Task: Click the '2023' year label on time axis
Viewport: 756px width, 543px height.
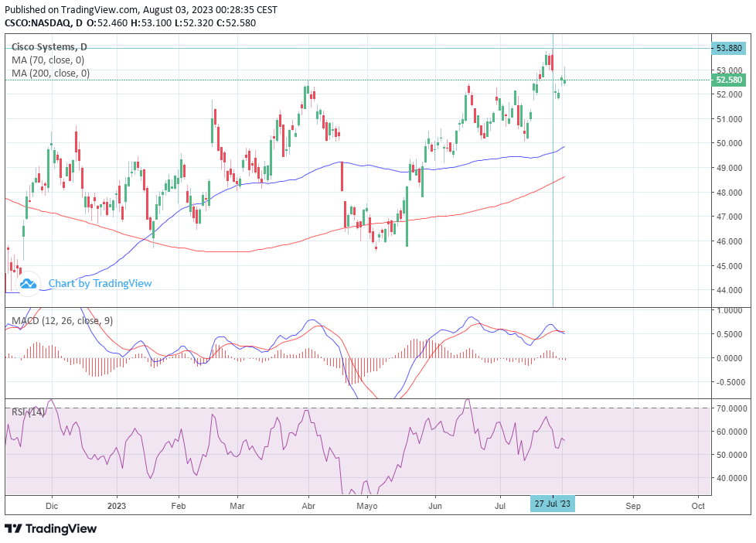Action: [117, 506]
